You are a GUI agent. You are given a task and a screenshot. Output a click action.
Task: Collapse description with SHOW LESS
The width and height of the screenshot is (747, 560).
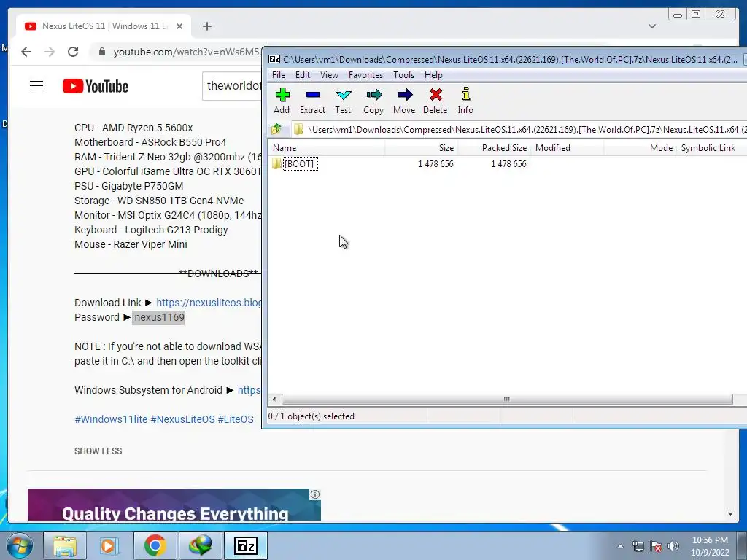point(98,451)
